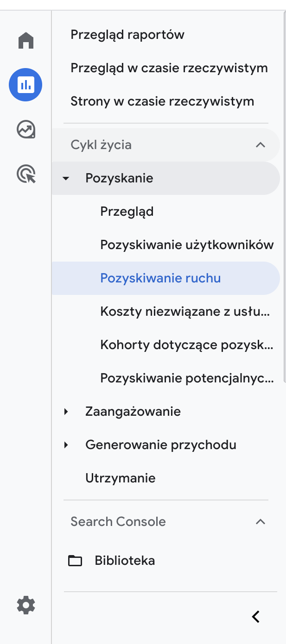Open Kohorty dotyczące pozyskiwania report
Screen dimensions: 286x644
click(x=186, y=345)
